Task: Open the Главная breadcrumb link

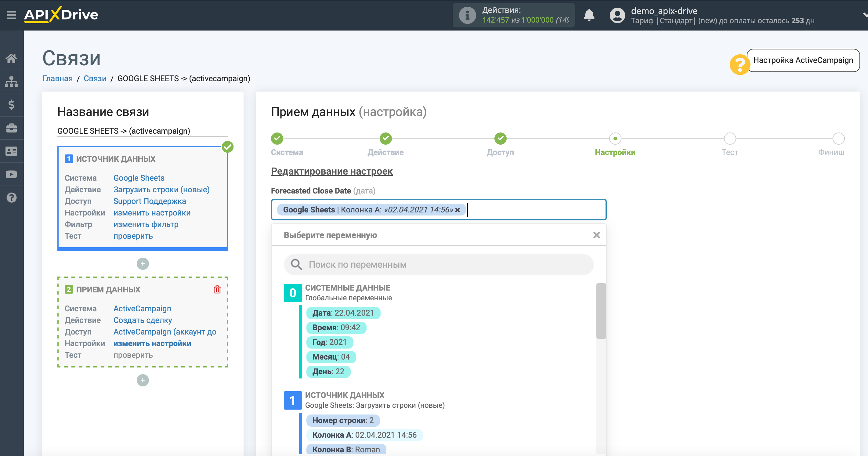Action: point(58,78)
